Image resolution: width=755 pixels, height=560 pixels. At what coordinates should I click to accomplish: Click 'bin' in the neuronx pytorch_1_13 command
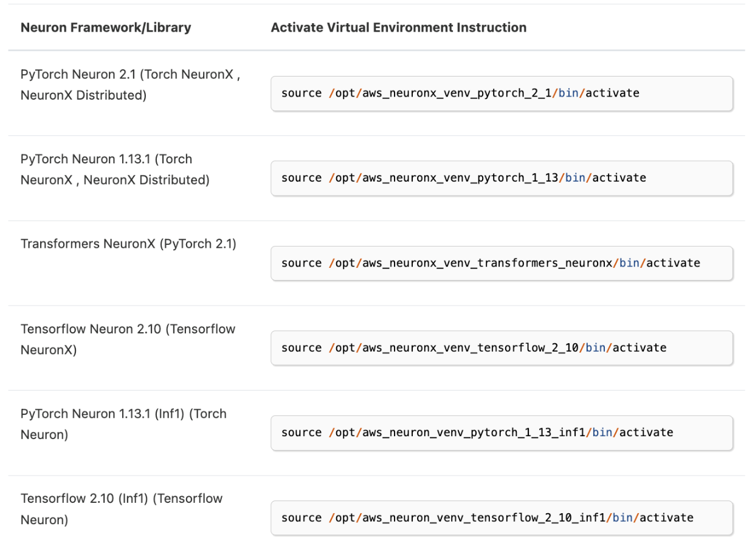(x=575, y=178)
